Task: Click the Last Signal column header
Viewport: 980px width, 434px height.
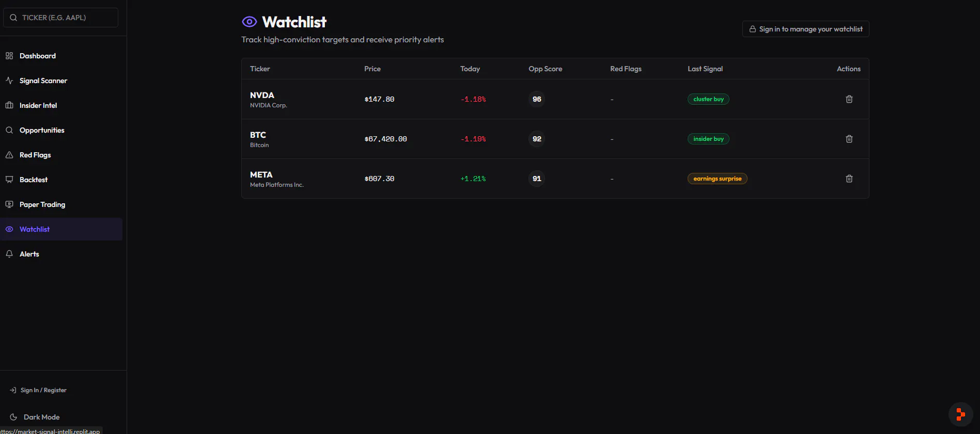Action: [705, 69]
